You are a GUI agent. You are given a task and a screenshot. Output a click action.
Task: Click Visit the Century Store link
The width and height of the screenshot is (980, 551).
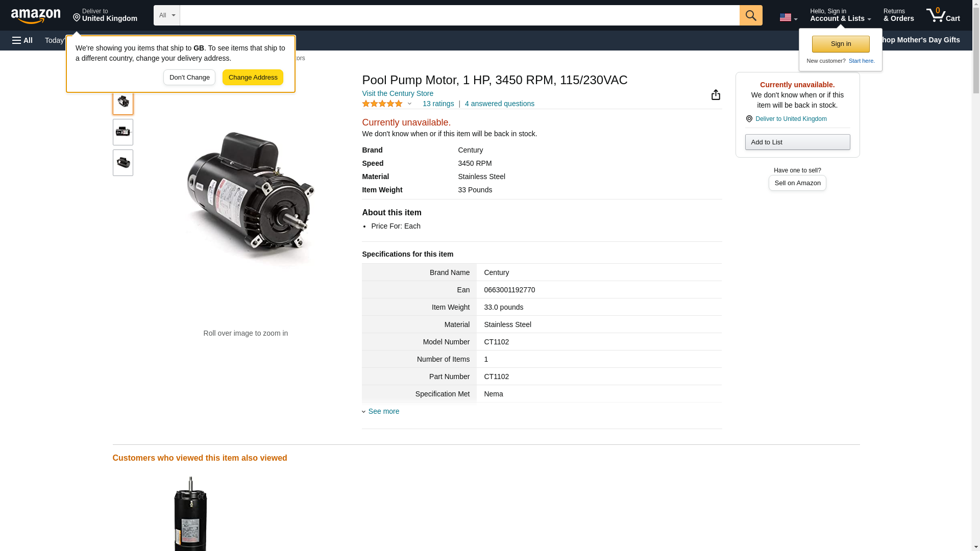tap(397, 94)
